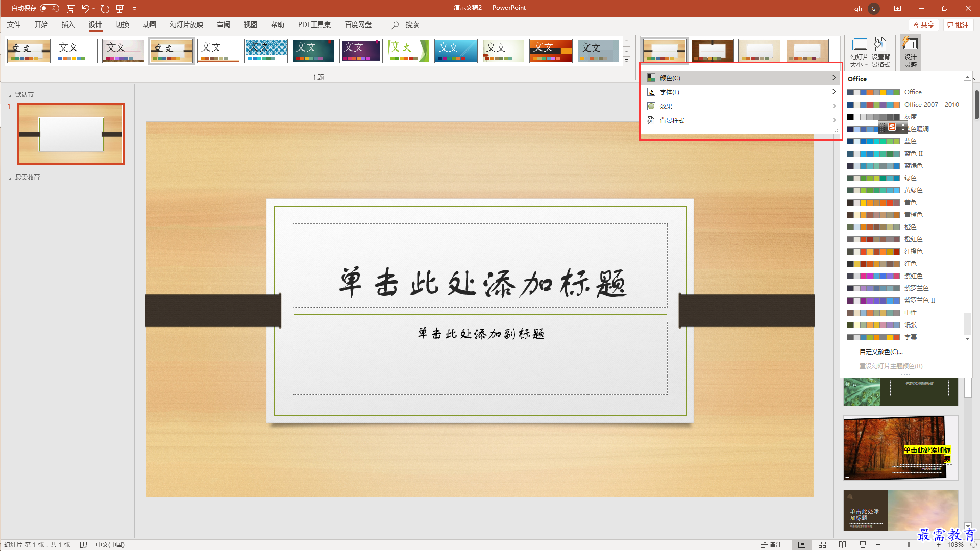Select the dark purple theme thumbnail

point(361,51)
